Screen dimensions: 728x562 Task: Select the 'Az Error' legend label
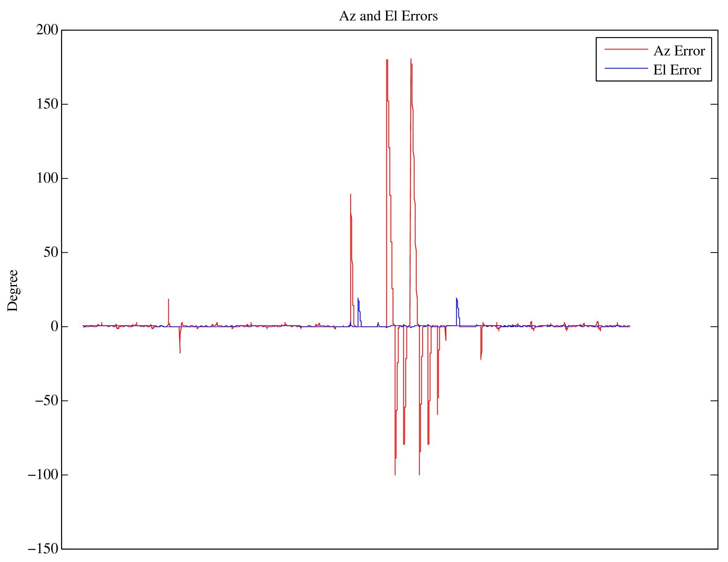679,51
